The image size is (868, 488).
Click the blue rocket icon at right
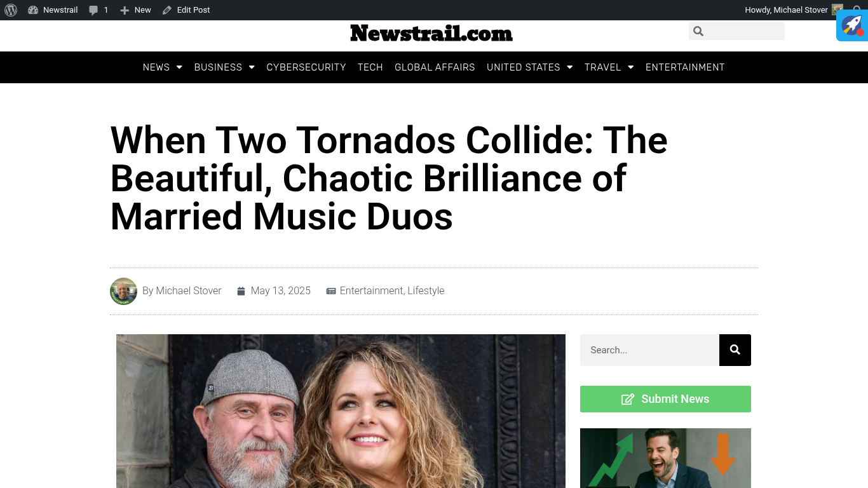coord(852,25)
